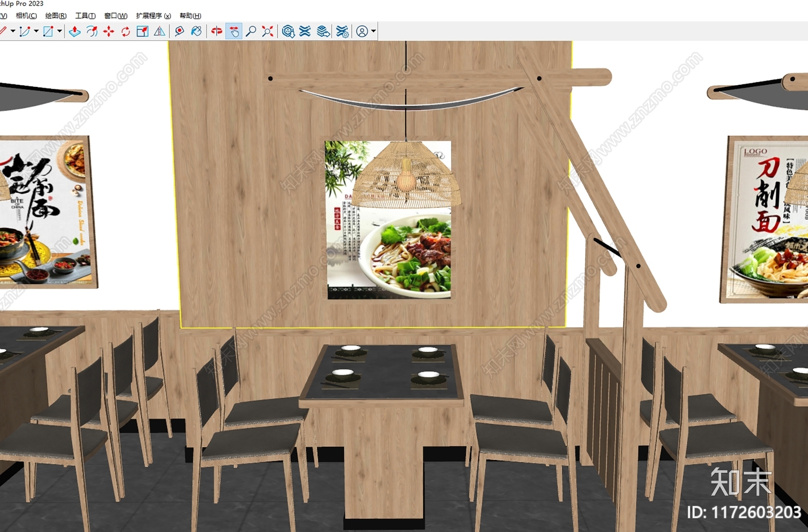The height and width of the screenshot is (532, 808).
Task: Select the Move tool
Action: 109,31
